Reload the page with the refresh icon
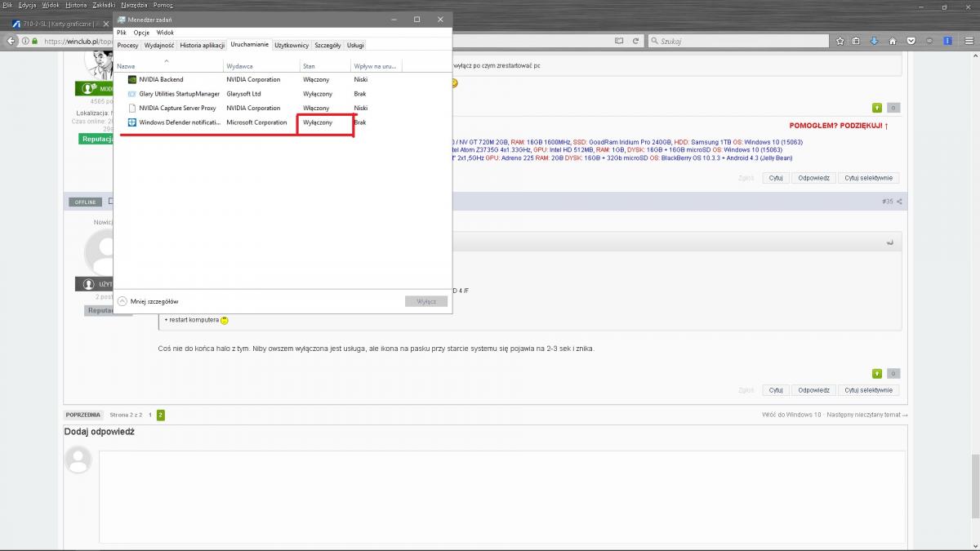980x551 pixels. tap(635, 41)
